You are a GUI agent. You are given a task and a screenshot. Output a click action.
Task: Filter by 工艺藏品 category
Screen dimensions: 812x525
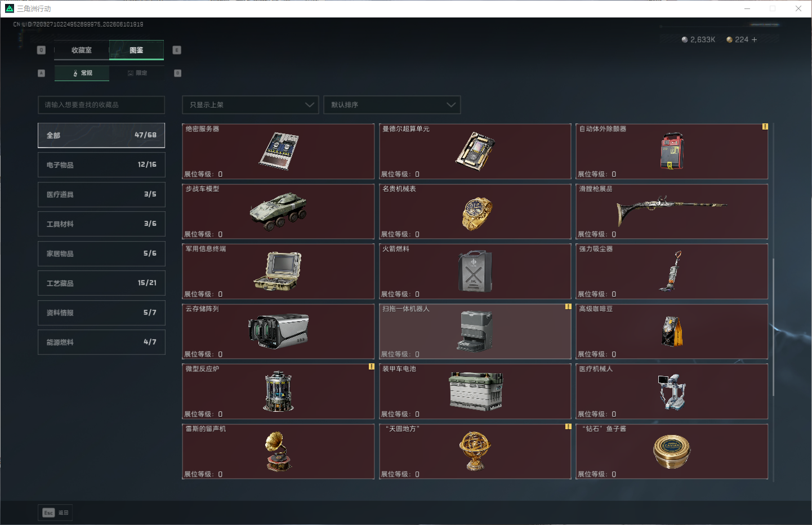tap(101, 283)
